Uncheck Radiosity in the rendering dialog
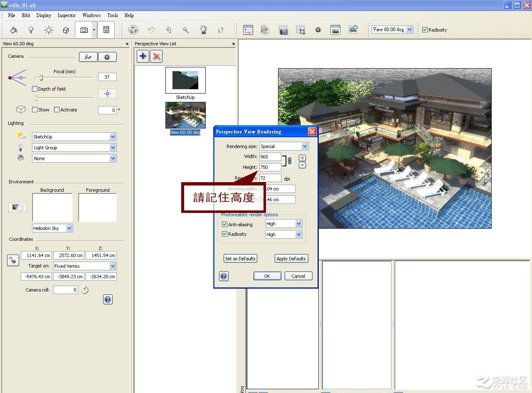Viewport: 532px width, 393px height. point(224,234)
